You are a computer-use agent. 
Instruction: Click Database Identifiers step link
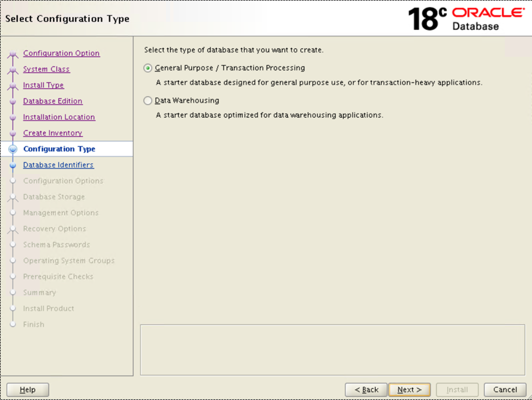point(58,165)
